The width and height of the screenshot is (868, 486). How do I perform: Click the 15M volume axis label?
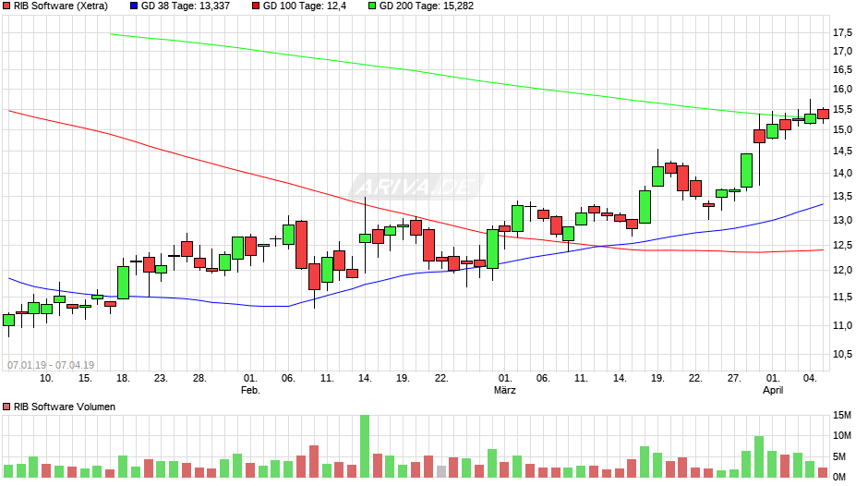[842, 415]
